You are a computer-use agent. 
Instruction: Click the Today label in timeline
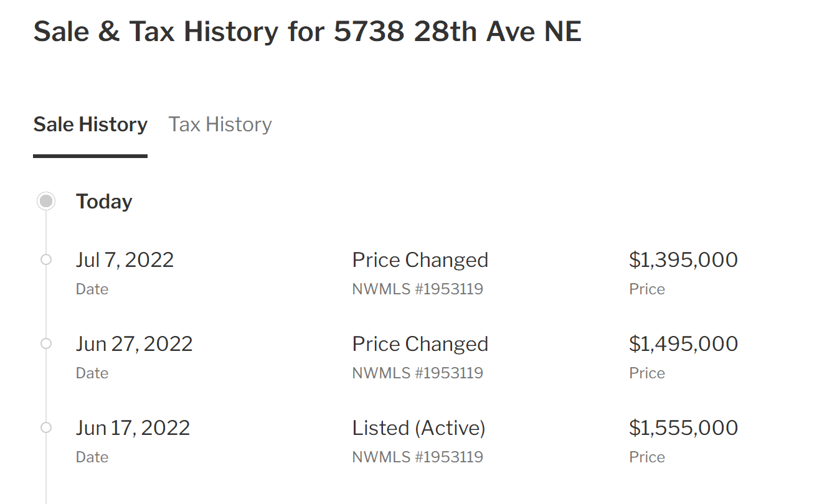tap(104, 202)
